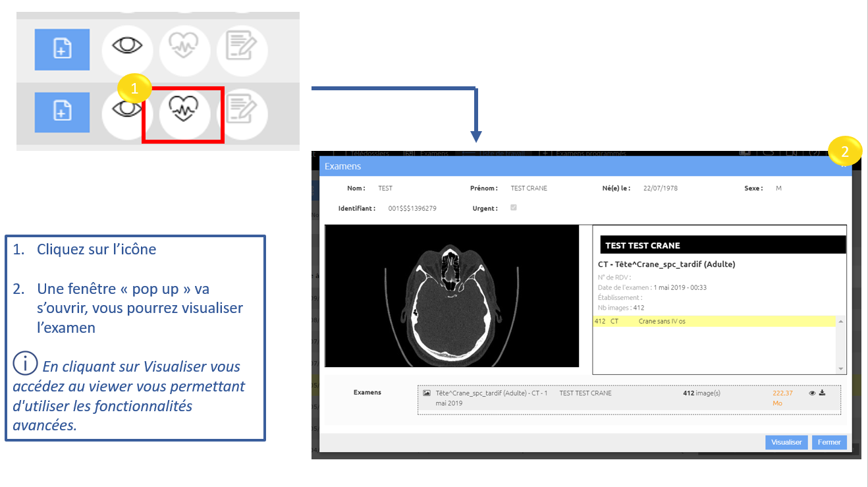This screenshot has height=487, width=868.
Task: Click the series list scrollbar up arrow
Action: 840,322
